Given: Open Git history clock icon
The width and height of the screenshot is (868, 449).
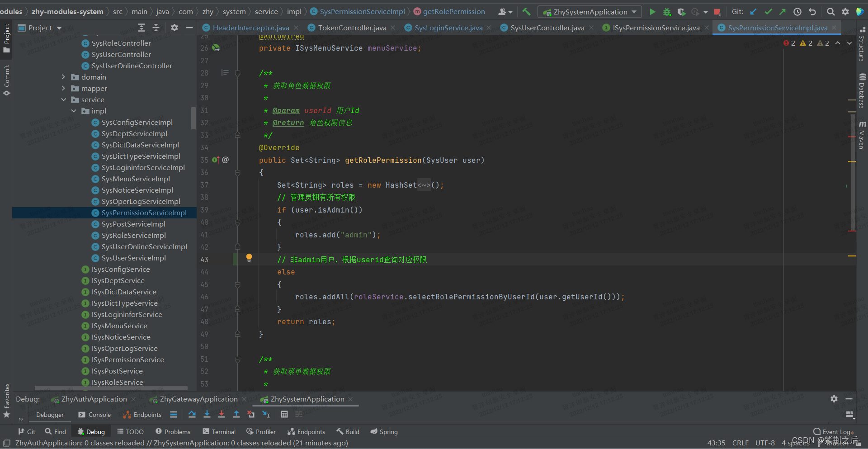Looking at the screenshot, I should (797, 12).
